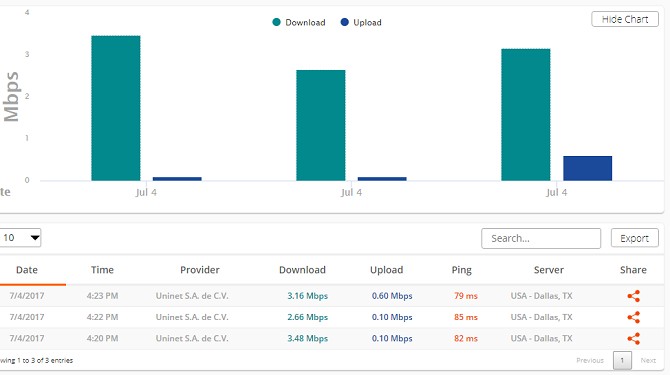Go to Previous page of results
670x375 pixels.
(590, 360)
